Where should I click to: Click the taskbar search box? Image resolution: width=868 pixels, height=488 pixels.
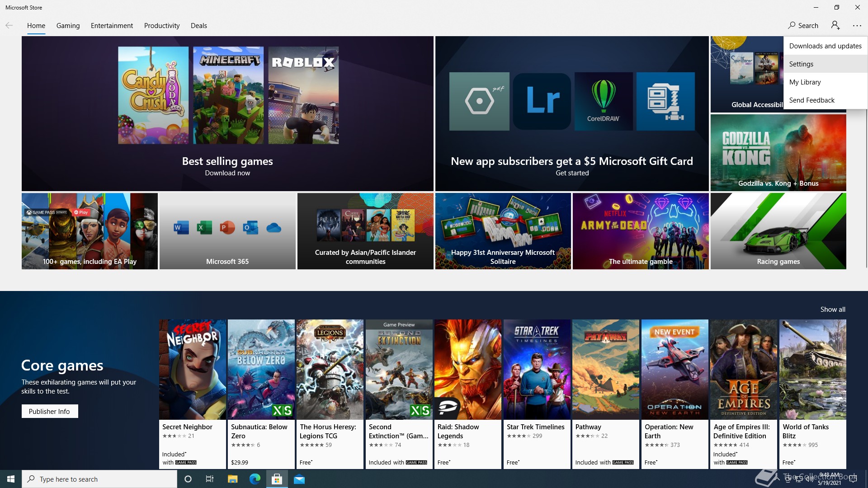click(99, 479)
